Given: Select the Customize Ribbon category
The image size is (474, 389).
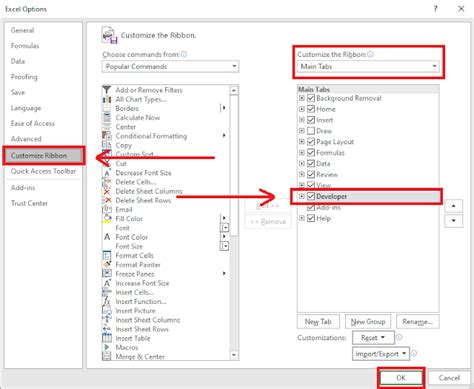Looking at the screenshot, I should click(x=44, y=155).
